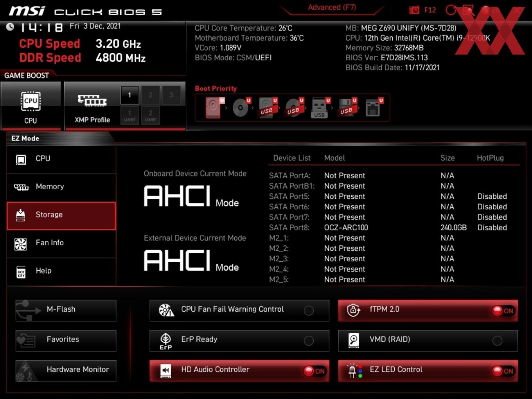The height and width of the screenshot is (399, 532).
Task: Click HotPlug Disabled for SATA Port5
Action: point(492,196)
